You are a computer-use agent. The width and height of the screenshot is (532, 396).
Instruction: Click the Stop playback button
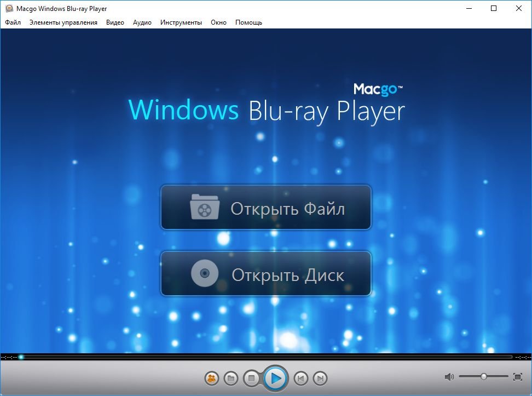click(251, 378)
